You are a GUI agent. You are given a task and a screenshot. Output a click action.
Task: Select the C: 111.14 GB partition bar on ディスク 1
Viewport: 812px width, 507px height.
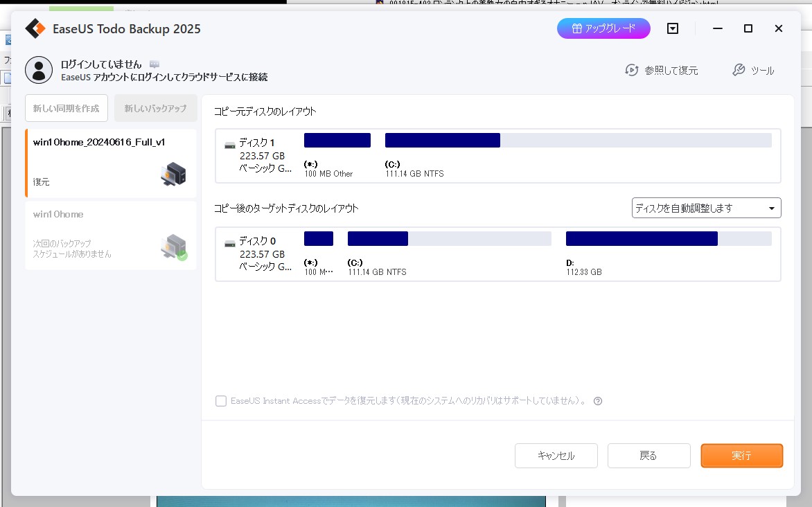point(579,141)
